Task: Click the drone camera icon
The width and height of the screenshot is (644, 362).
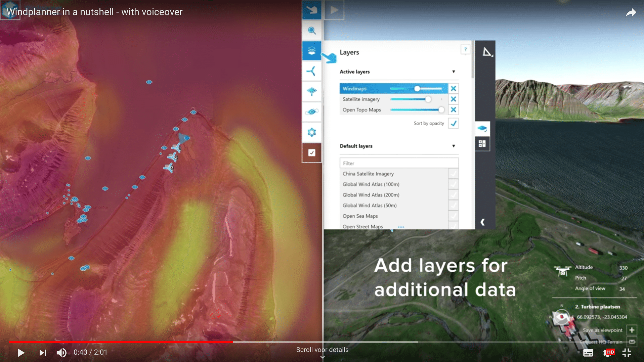Action: pos(563,271)
